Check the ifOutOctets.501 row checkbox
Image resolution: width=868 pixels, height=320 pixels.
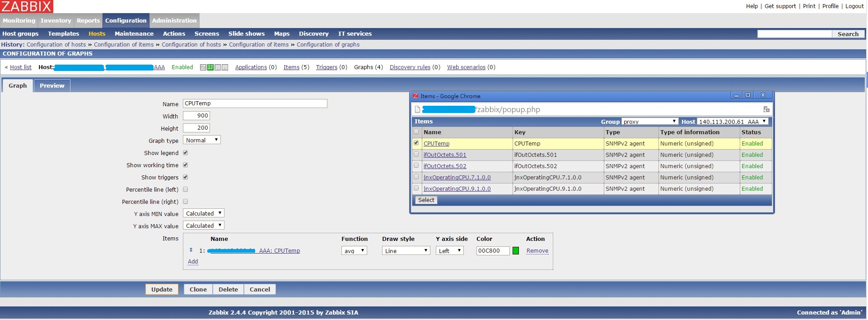click(x=416, y=154)
